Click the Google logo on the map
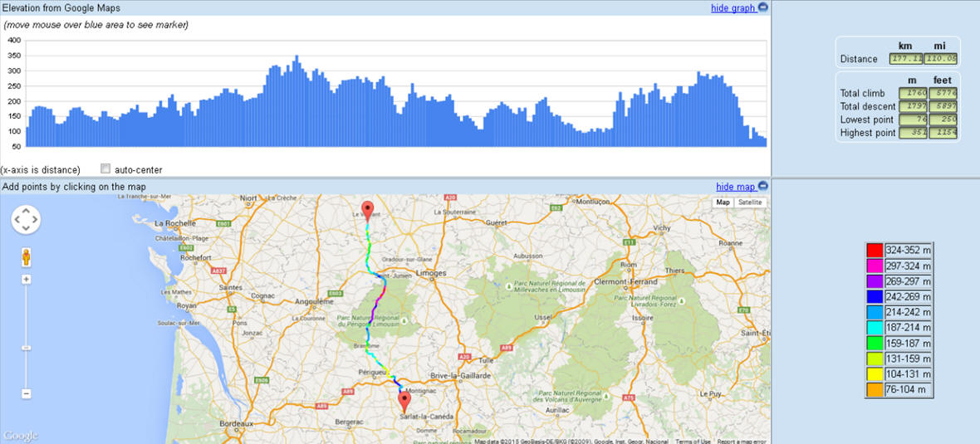This screenshot has width=980, height=444. (x=21, y=435)
